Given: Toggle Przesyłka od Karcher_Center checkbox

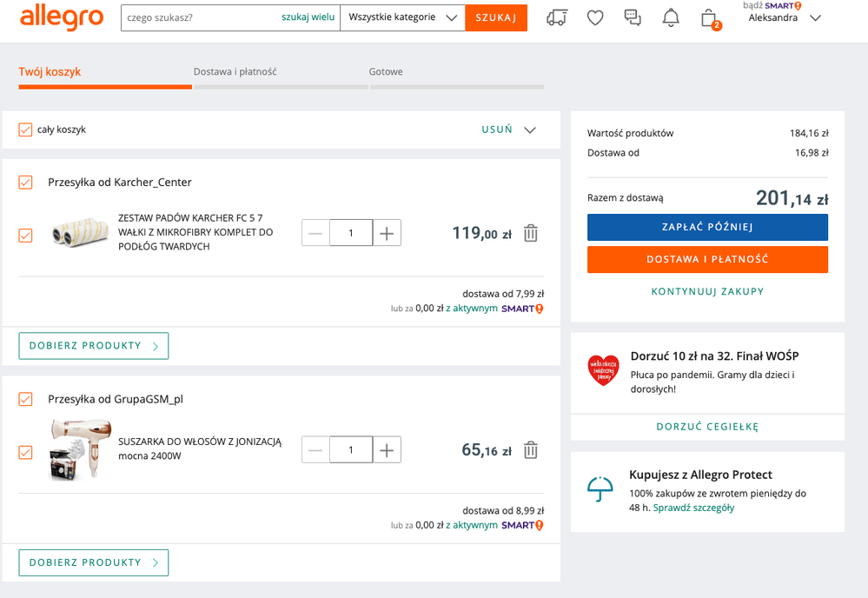Looking at the screenshot, I should pyautogui.click(x=25, y=183).
